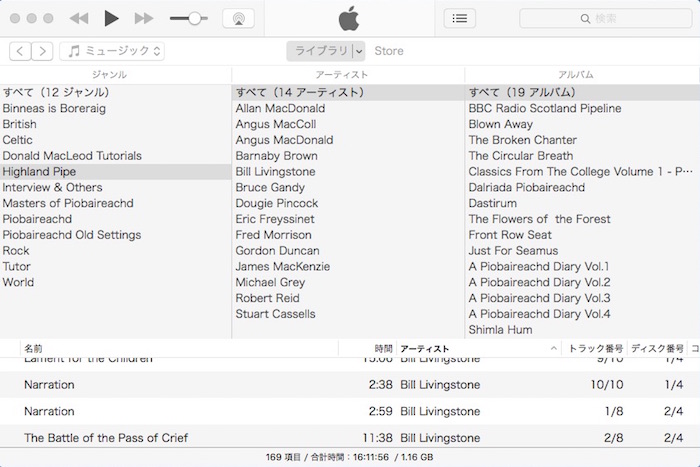
Task: Switch to the Store tab
Action: point(389,51)
